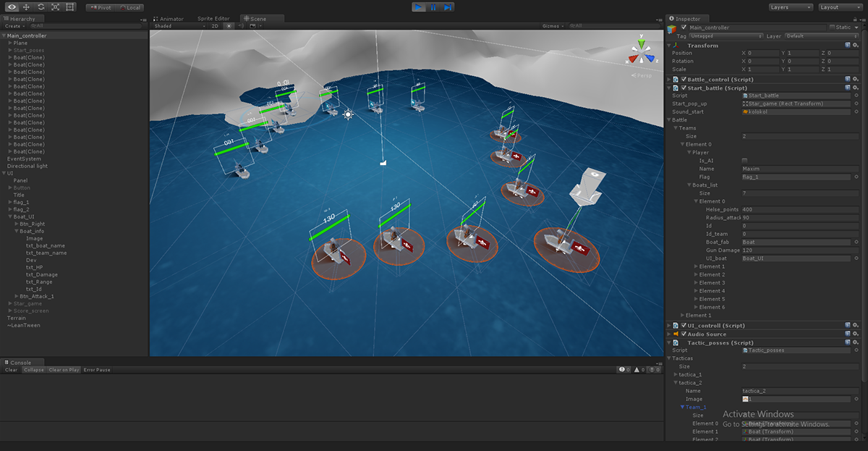The image size is (868, 451).
Task: Click the Pause button
Action: point(433,7)
